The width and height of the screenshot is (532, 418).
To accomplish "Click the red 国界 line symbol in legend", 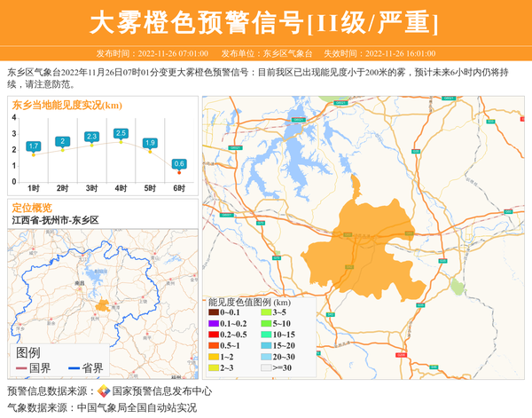I will [22, 368].
